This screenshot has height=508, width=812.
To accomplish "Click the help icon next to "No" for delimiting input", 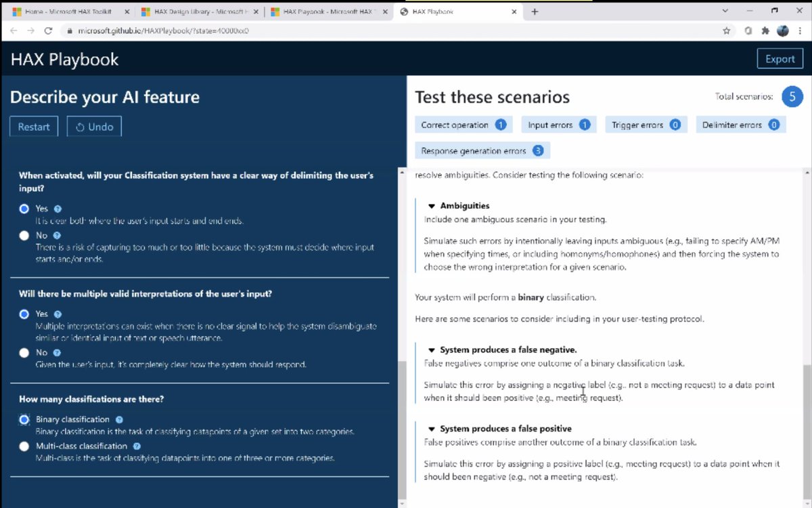I will (x=56, y=235).
